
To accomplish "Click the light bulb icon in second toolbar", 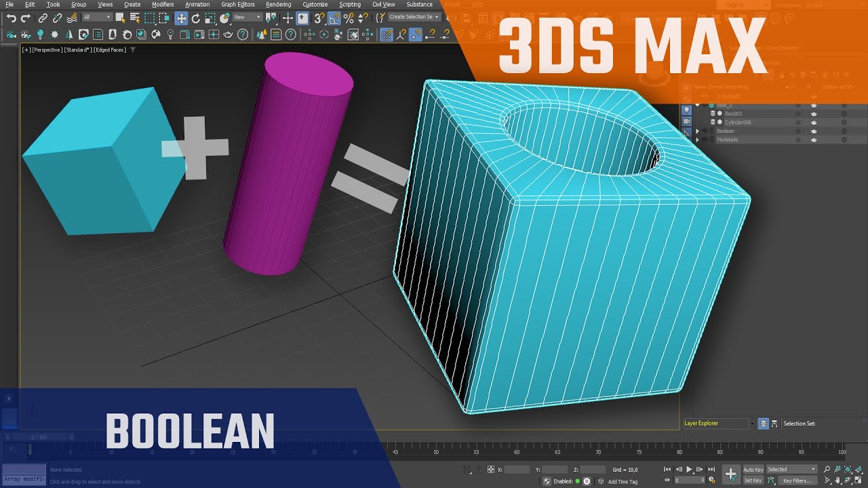I will click(40, 34).
